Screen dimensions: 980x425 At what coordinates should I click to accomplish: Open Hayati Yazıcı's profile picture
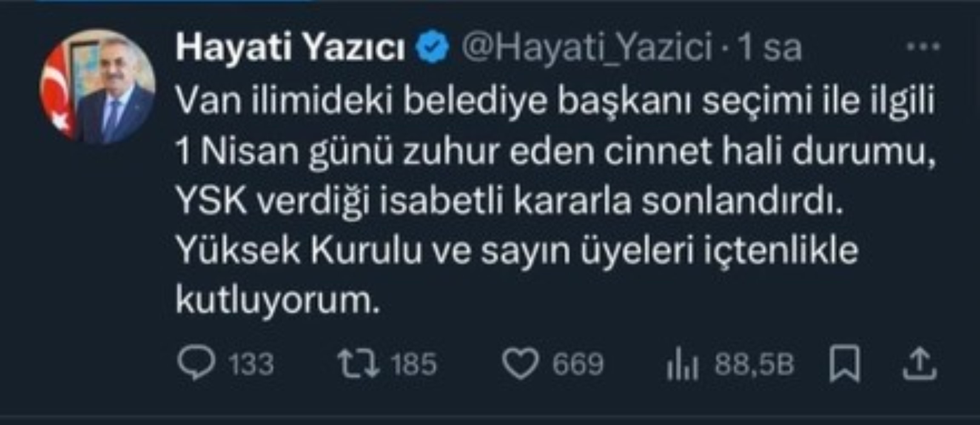(97, 86)
